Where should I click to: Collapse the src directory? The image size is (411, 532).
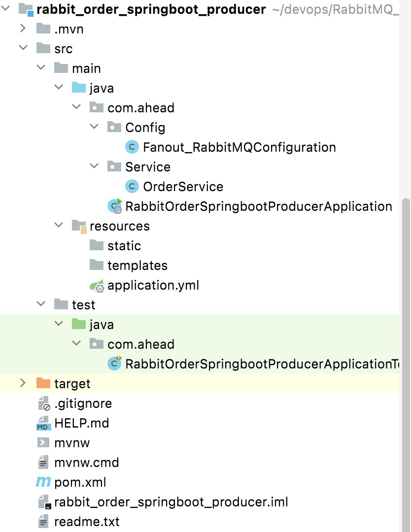[23, 48]
